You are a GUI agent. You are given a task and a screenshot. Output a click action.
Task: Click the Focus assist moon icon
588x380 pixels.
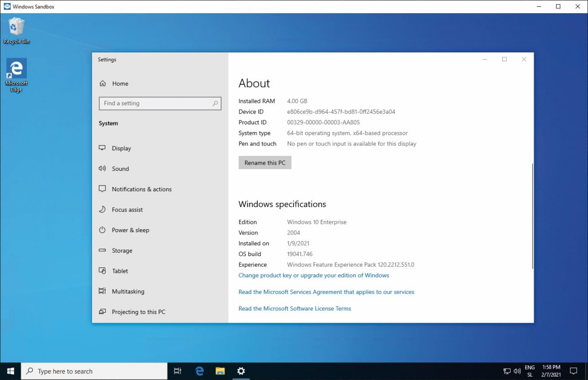(x=102, y=209)
